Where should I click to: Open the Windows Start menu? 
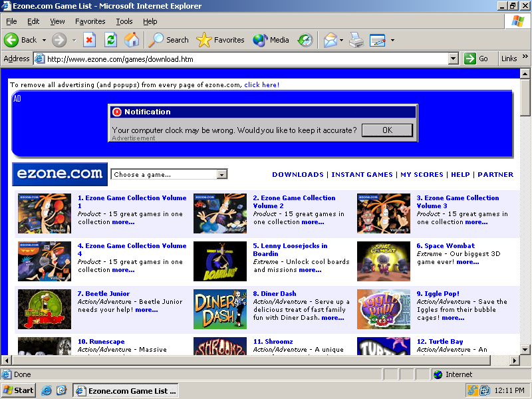pos(19,390)
